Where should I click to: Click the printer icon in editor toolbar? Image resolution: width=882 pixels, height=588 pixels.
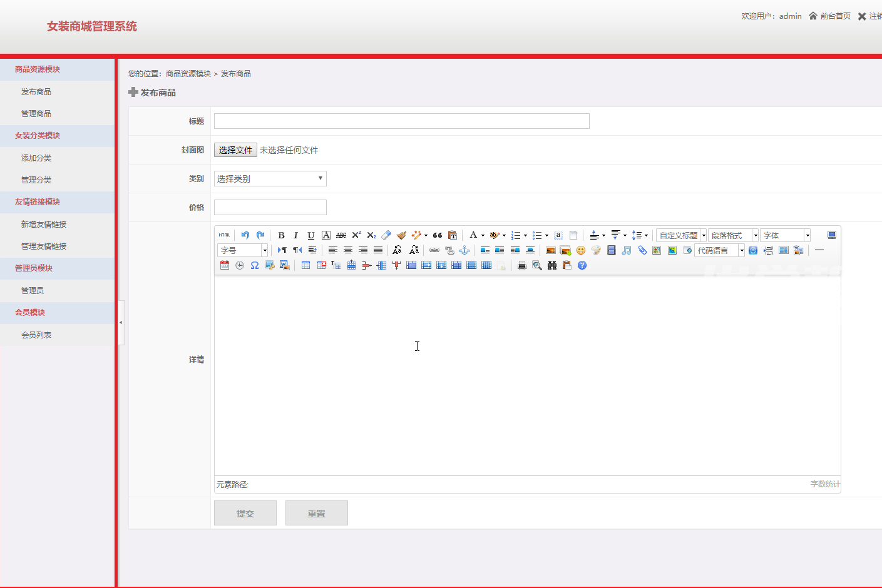pos(522,265)
